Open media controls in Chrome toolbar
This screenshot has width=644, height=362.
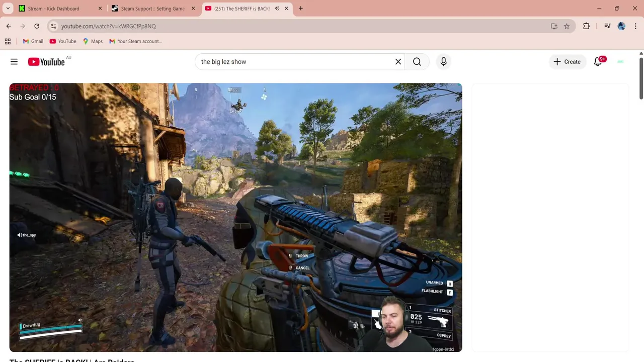[x=607, y=26]
